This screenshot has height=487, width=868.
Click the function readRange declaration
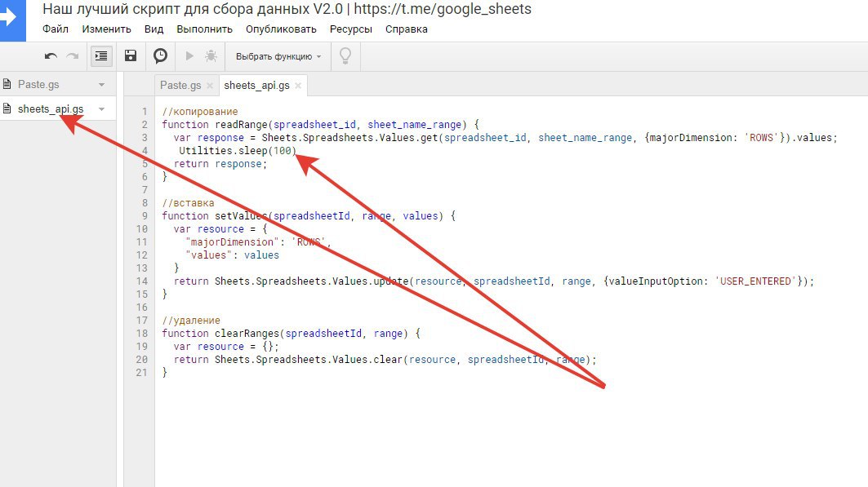[x=321, y=124]
